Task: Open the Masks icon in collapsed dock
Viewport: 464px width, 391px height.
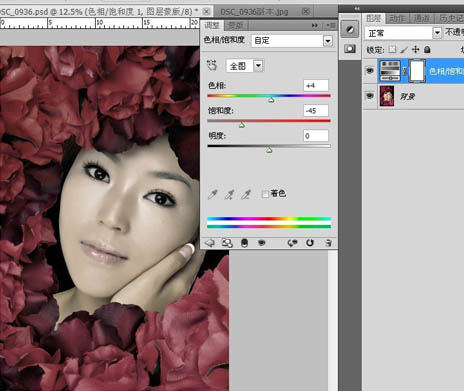Action: (x=350, y=49)
